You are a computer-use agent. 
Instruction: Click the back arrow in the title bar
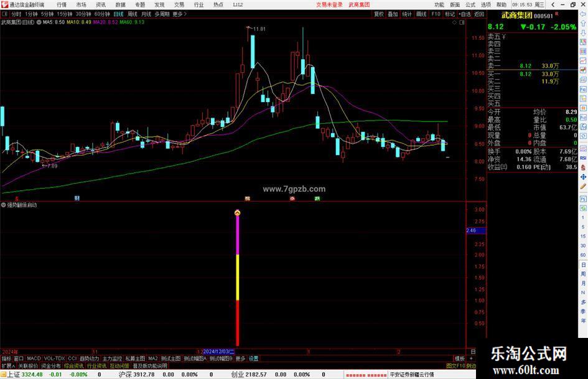pyautogui.click(x=553, y=4)
